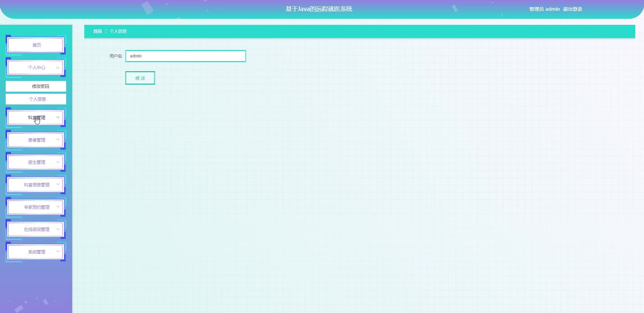This screenshot has width=644, height=313.
Task: Open the 系统管理 sidebar menu
Action: coord(36,252)
